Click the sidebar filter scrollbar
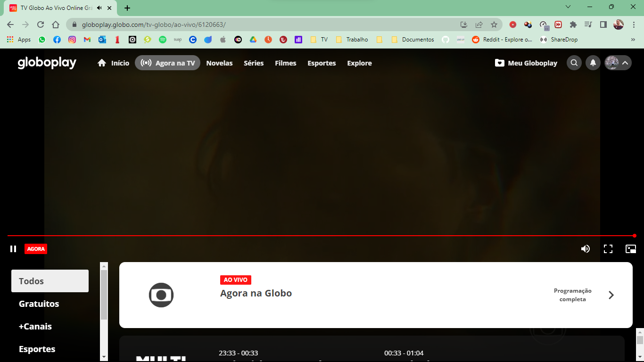 click(x=104, y=295)
